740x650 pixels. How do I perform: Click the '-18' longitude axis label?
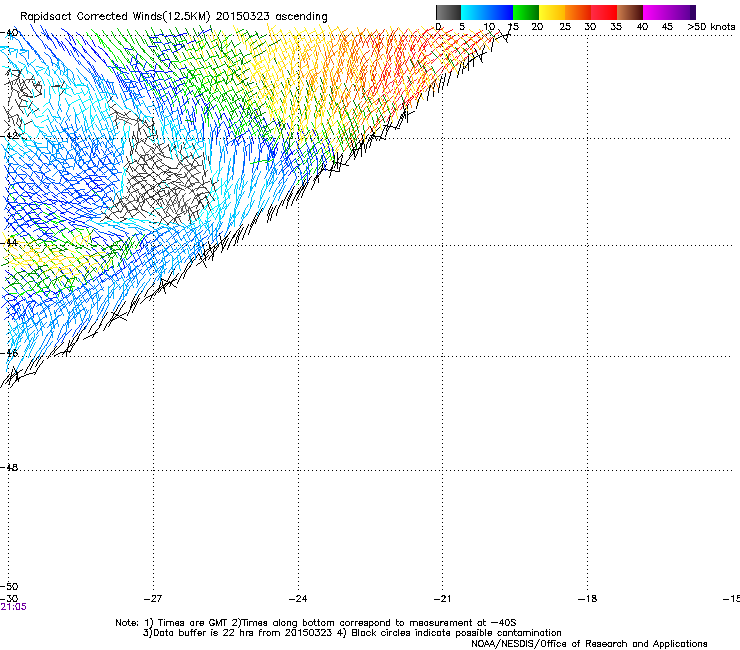coord(587,599)
